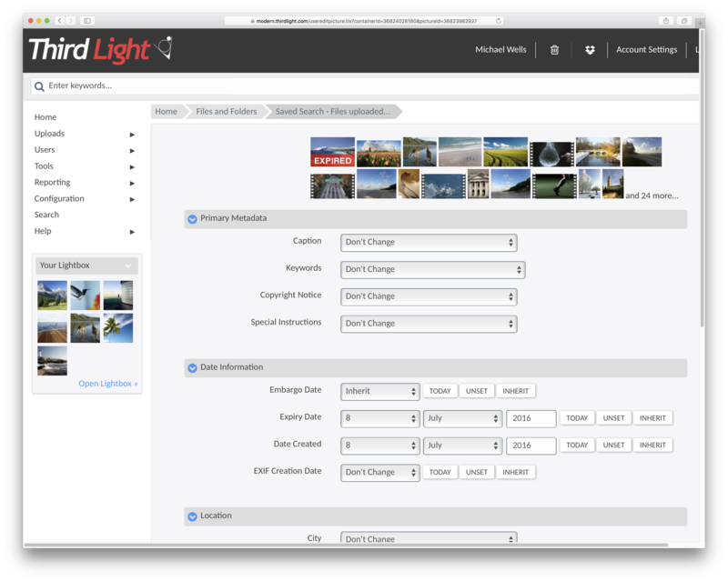Click INHERIT button for Embargo Date
Screen dimensions: 728x581
(515, 391)
